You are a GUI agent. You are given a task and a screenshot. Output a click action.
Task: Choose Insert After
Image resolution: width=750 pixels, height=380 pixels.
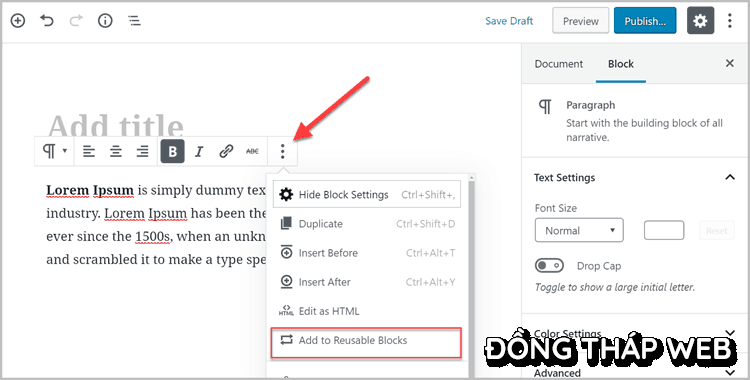click(367, 282)
